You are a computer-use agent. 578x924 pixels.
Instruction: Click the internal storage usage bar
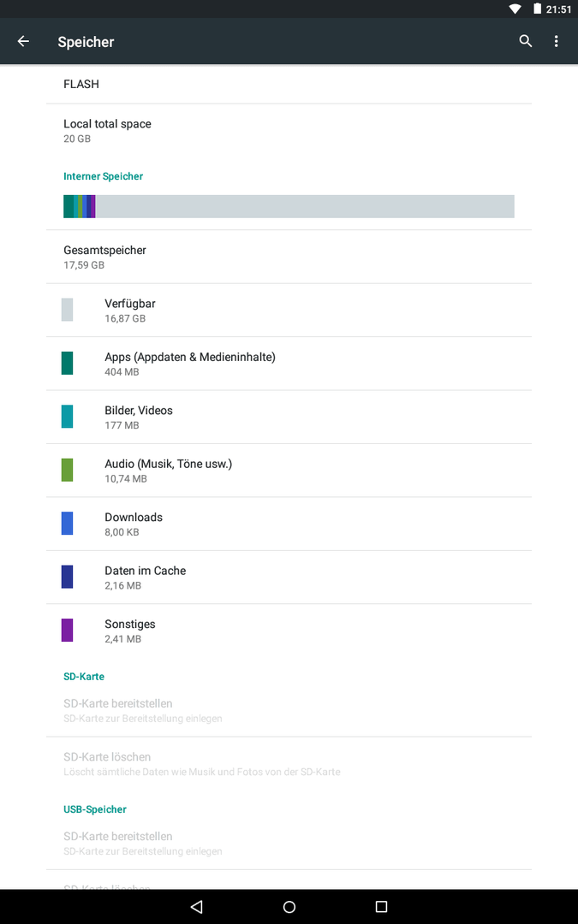(289, 206)
